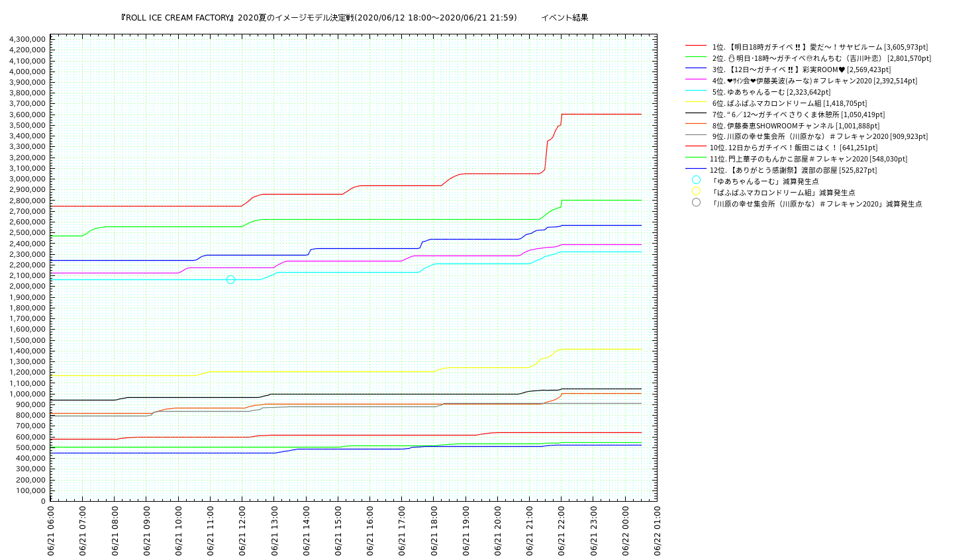
Task: Click the 06/22 00:00 x-axis label
Action: [625, 531]
